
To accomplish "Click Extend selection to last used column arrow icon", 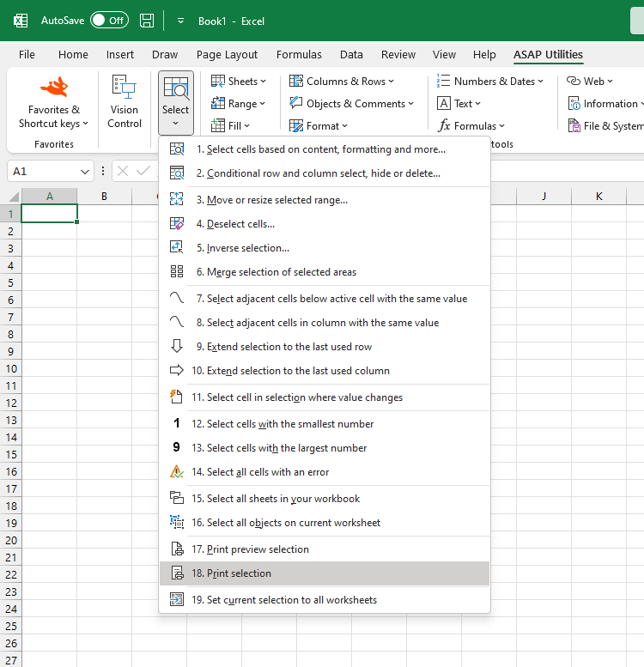I will 177,370.
